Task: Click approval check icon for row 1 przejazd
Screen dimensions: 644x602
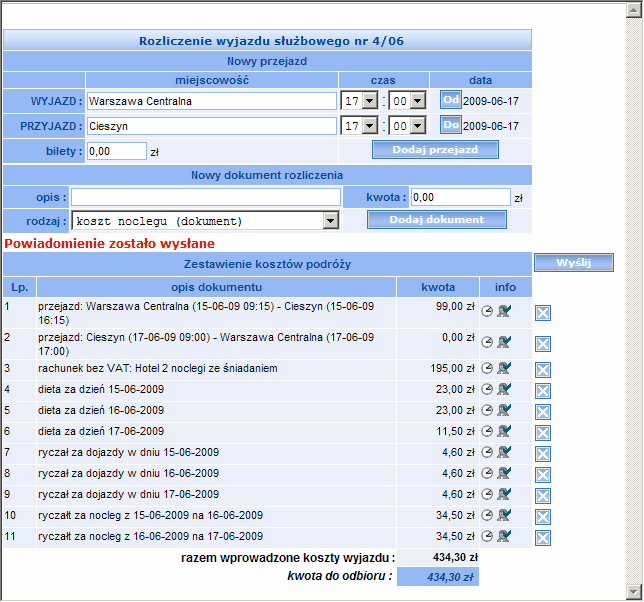Action: click(x=504, y=311)
